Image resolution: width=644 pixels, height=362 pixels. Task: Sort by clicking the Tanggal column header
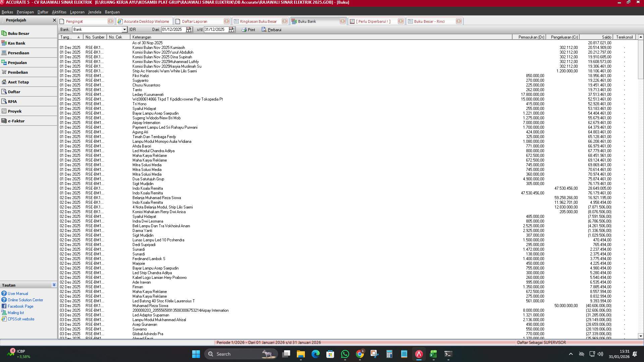(x=69, y=37)
